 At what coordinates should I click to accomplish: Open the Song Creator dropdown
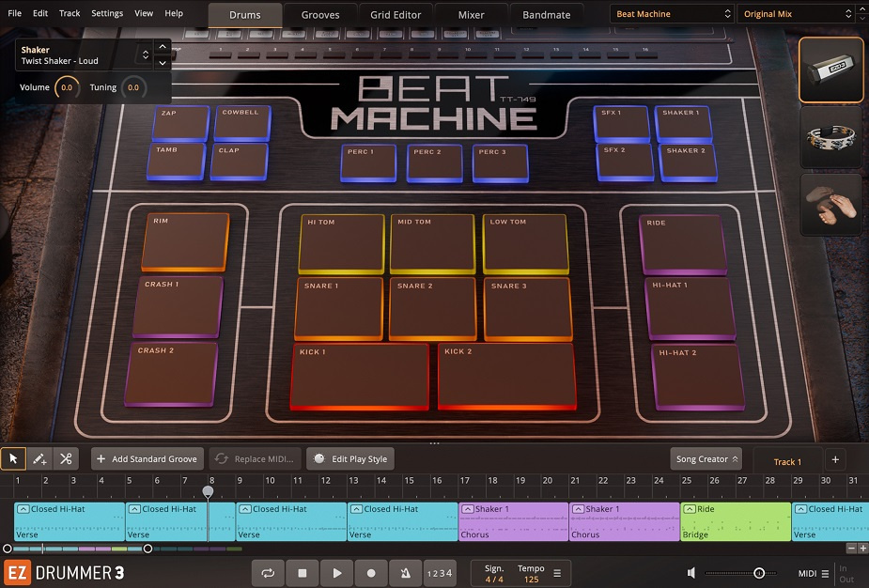706,458
